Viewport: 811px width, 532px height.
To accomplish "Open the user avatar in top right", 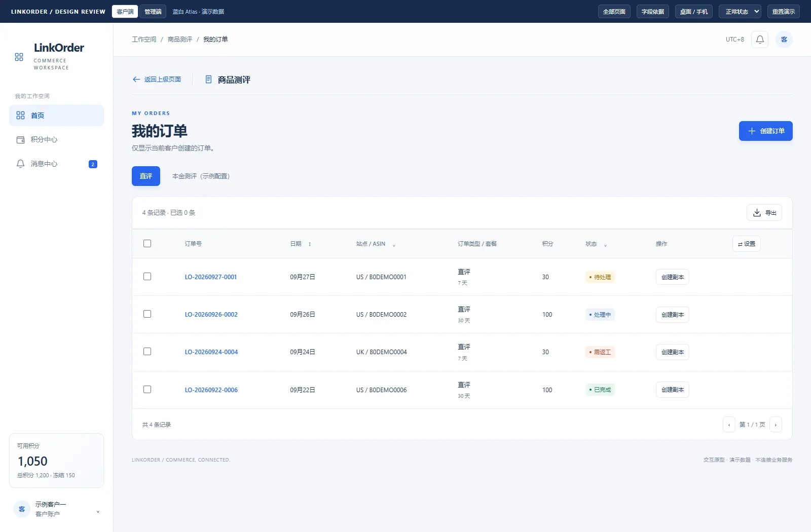I will pyautogui.click(x=784, y=40).
